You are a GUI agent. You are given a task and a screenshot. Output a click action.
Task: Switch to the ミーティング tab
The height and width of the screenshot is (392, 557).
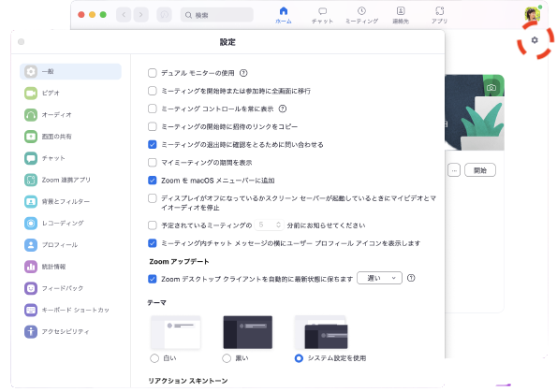[x=361, y=15]
